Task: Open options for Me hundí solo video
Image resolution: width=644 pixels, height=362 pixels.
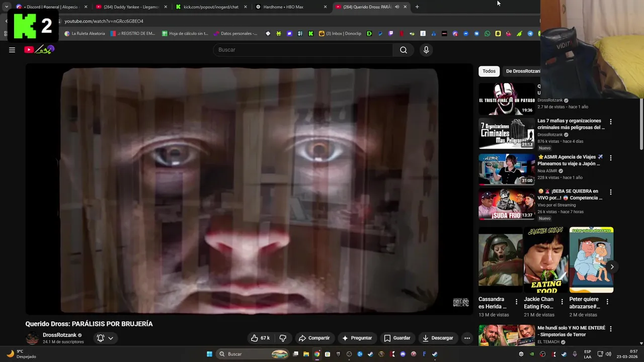Action: tap(611, 329)
